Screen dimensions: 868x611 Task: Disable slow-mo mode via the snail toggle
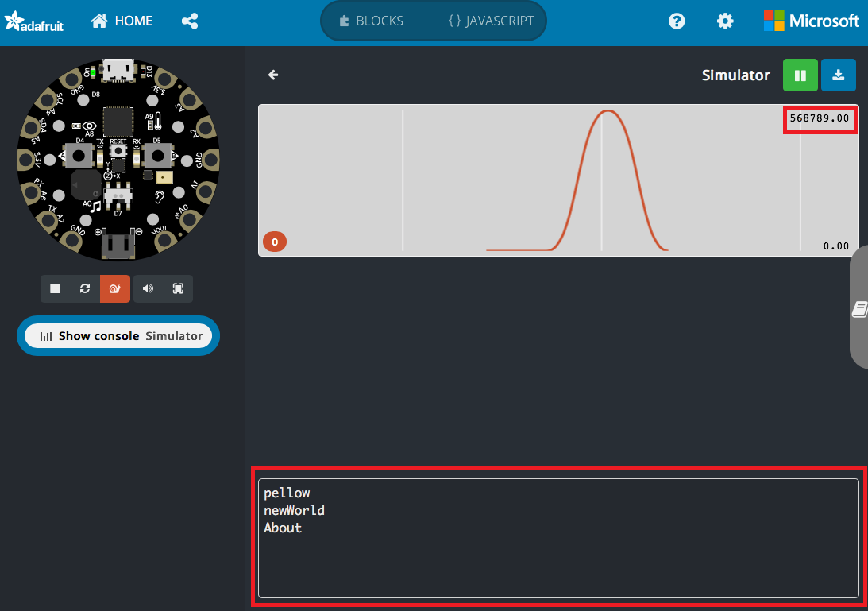[x=115, y=288]
